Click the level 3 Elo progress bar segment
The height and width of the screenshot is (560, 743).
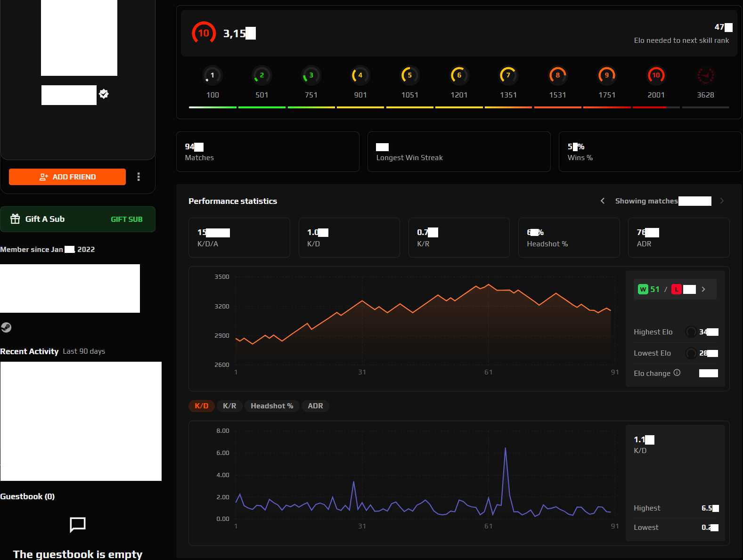click(311, 107)
